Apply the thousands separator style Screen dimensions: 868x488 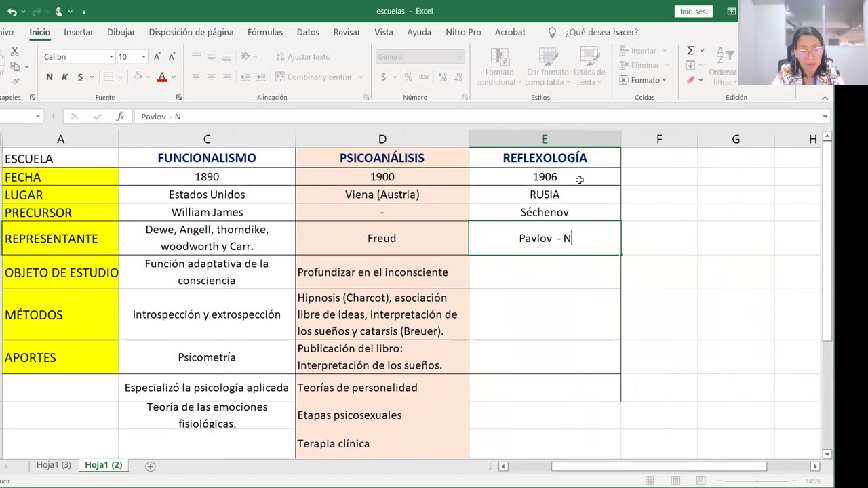tap(423, 77)
